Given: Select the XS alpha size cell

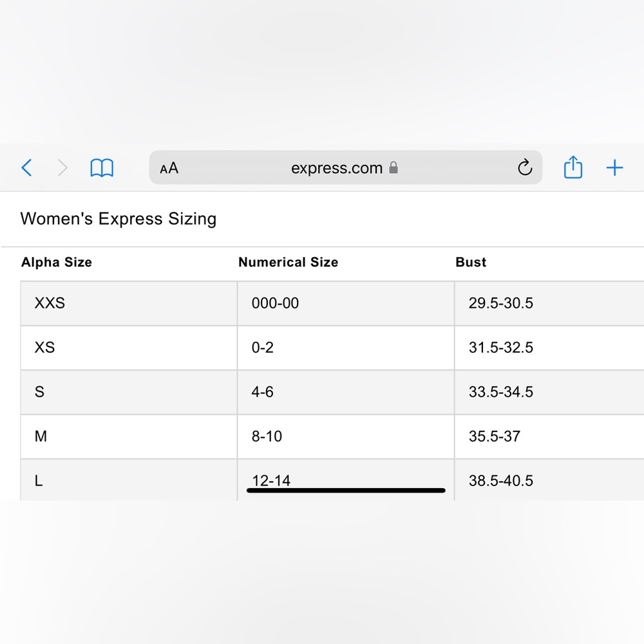Looking at the screenshot, I should 129,348.
